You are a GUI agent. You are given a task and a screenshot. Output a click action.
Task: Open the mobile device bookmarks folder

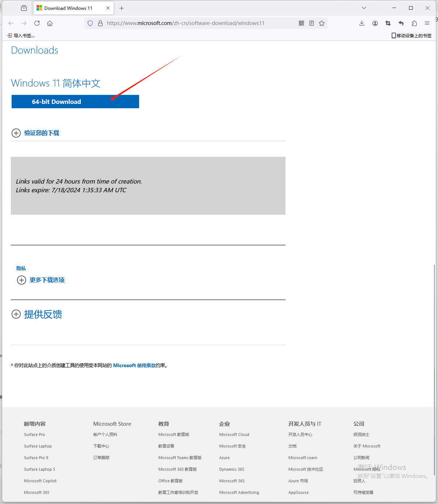[x=412, y=35]
